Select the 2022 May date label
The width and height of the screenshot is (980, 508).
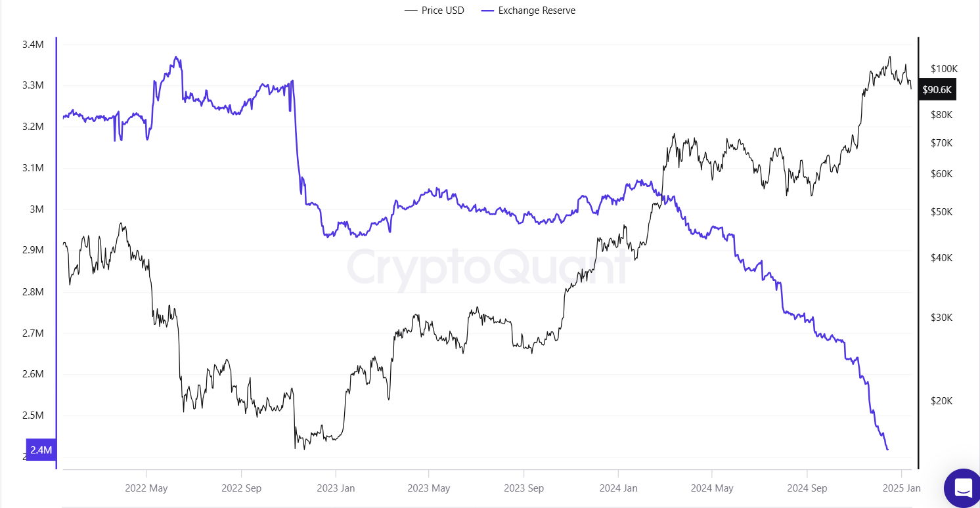(146, 488)
